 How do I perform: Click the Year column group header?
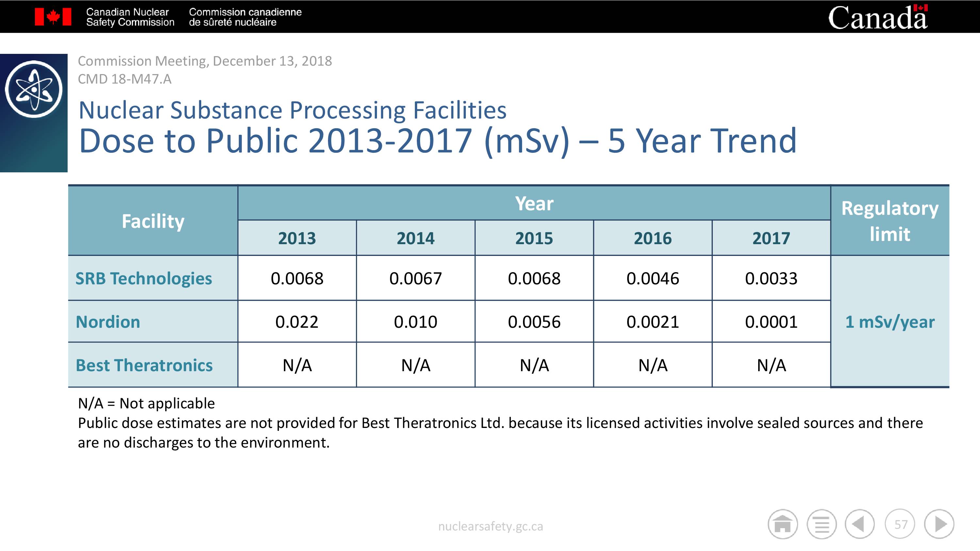point(534,203)
